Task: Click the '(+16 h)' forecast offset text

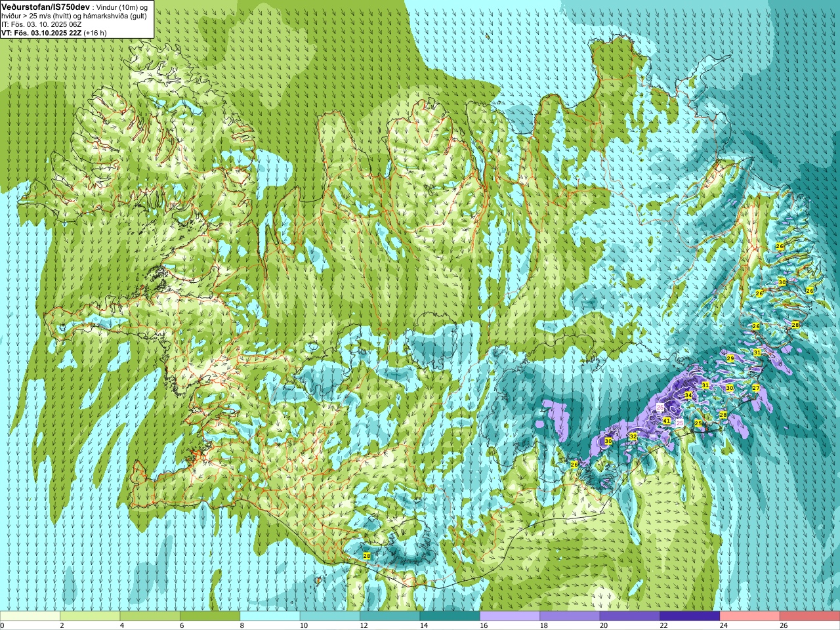Action: [95, 32]
